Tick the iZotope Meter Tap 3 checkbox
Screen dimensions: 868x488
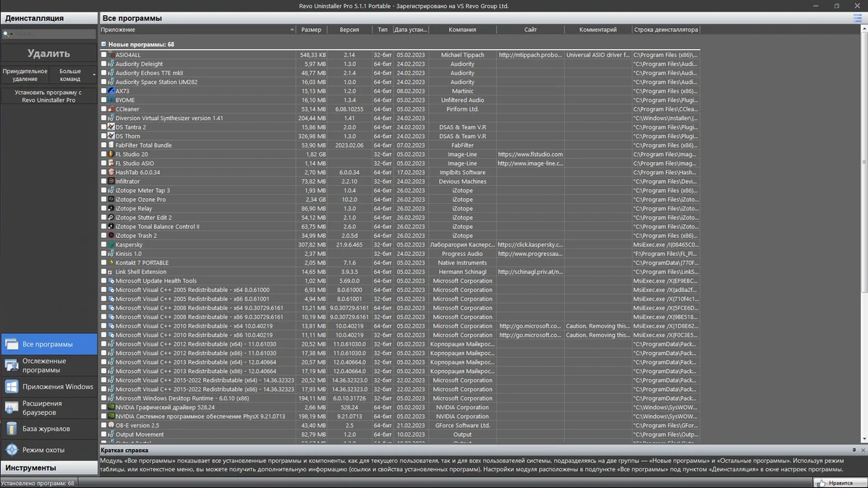(103, 190)
